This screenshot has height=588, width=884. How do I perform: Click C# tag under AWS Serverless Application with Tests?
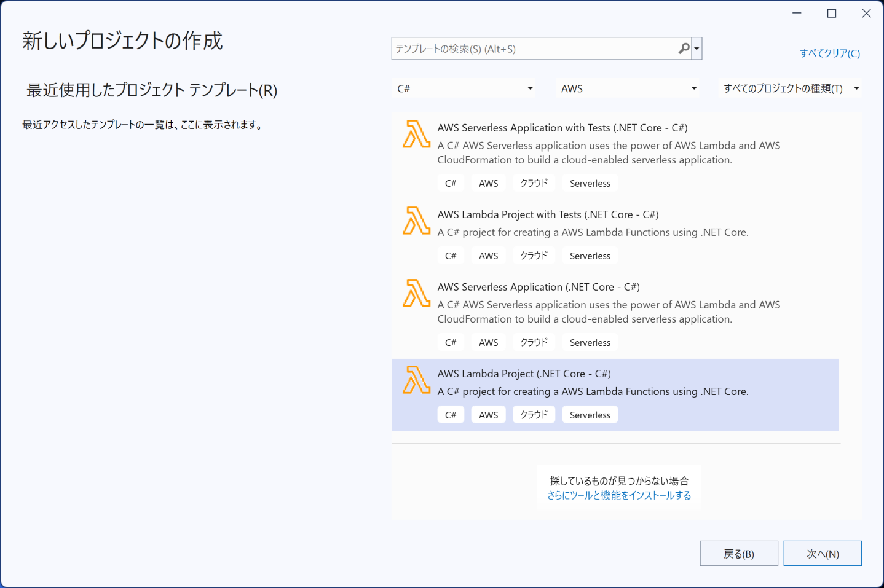point(451,183)
